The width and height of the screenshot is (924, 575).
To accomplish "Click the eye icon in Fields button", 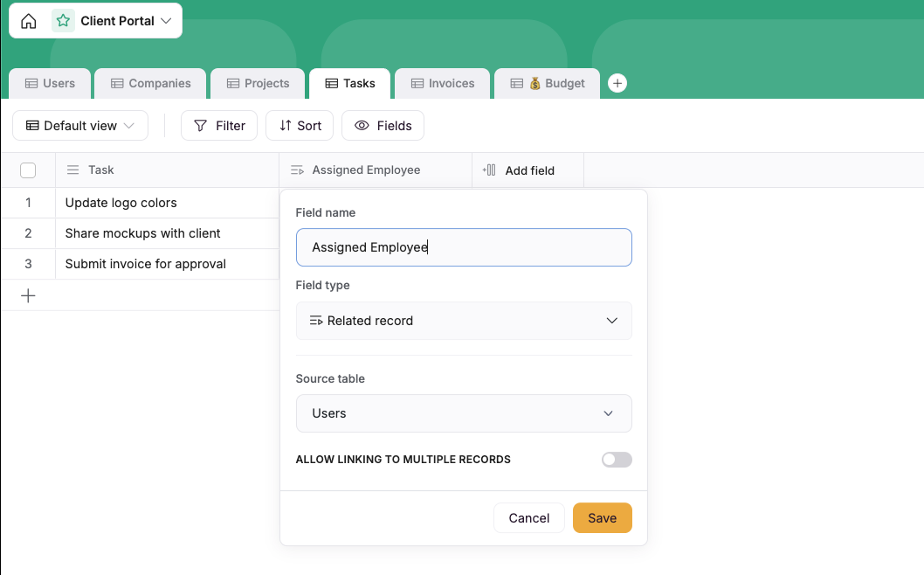I will point(362,126).
